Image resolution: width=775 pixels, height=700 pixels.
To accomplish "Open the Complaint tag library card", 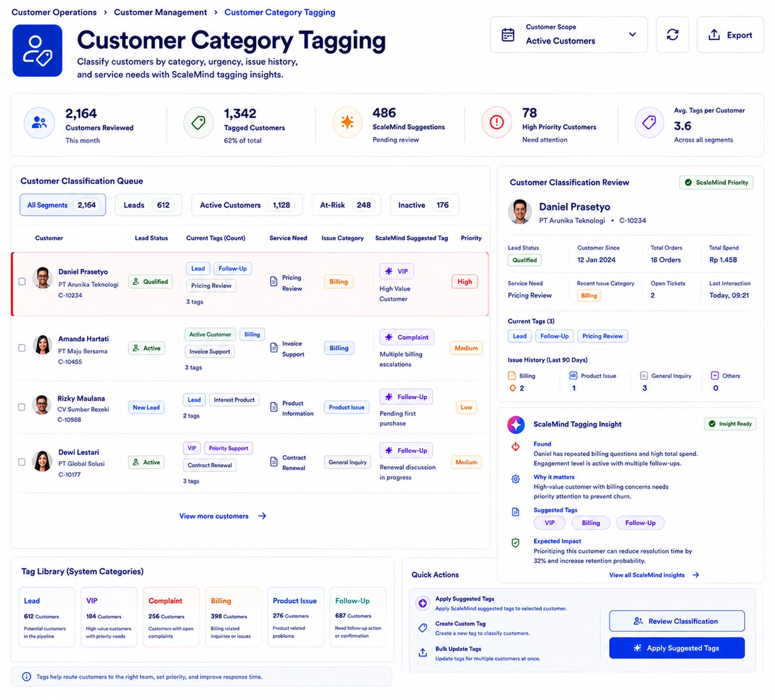I will tap(171, 617).
